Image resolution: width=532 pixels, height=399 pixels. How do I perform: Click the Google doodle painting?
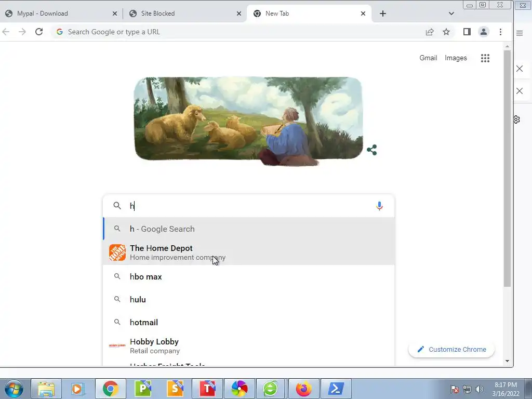pyautogui.click(x=248, y=121)
